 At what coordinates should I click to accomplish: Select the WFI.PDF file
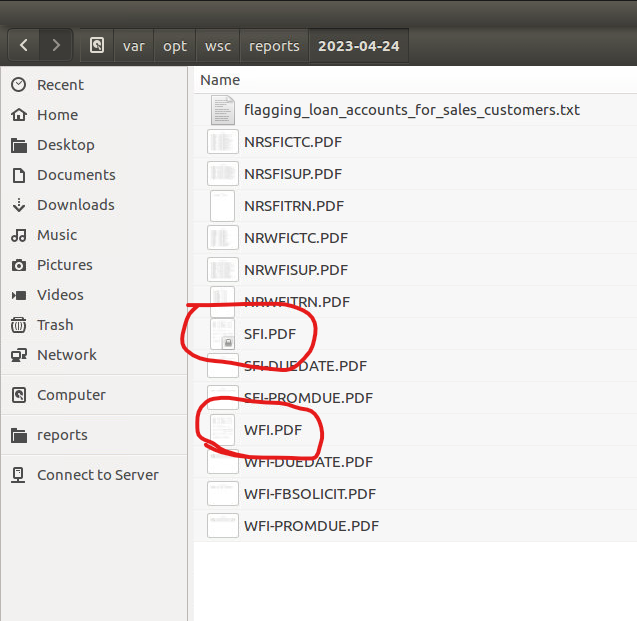point(272,430)
